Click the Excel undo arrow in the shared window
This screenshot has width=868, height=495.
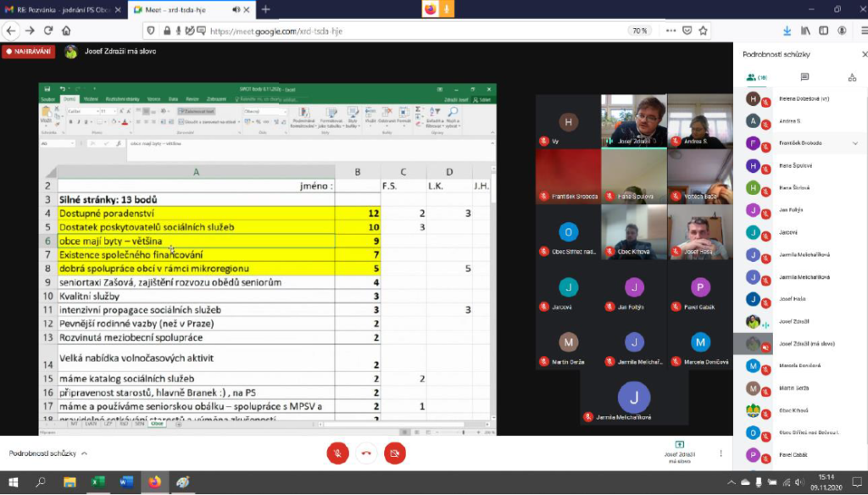tap(63, 89)
